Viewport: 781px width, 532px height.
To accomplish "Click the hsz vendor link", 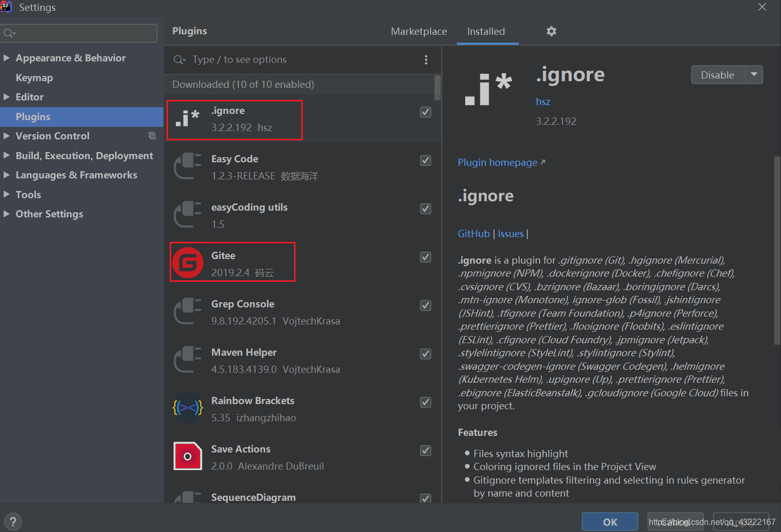I will pyautogui.click(x=543, y=101).
